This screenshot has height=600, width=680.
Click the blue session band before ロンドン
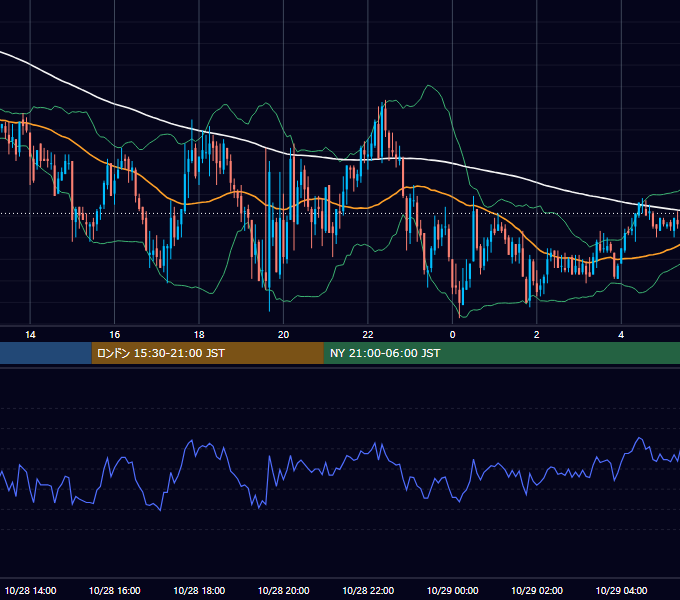(x=46, y=353)
